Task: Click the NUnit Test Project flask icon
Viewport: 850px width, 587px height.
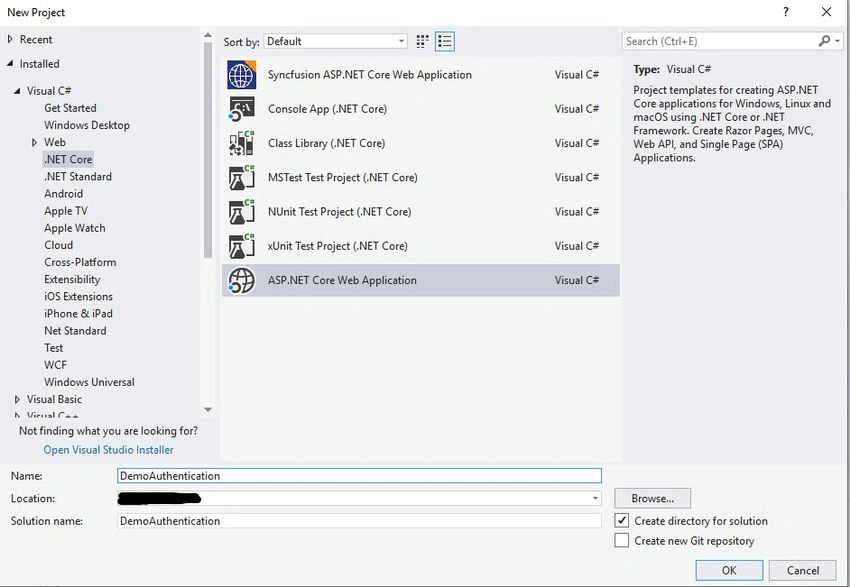Action: point(241,212)
